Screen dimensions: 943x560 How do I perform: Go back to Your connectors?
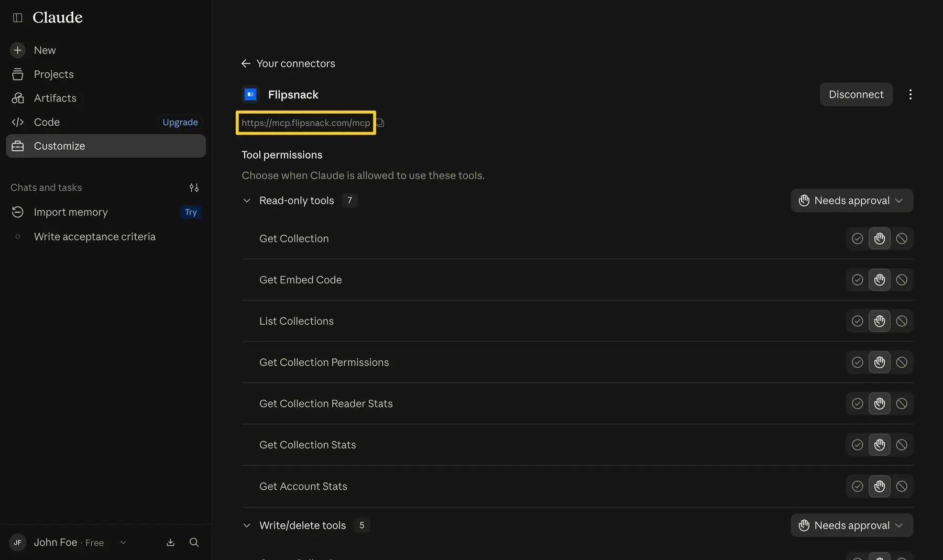pyautogui.click(x=288, y=63)
